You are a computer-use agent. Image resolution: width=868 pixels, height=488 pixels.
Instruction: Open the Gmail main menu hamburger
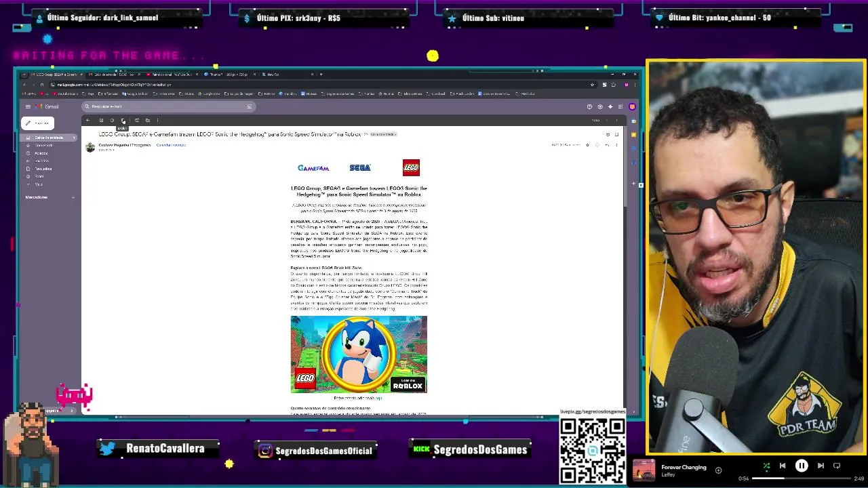pos(28,106)
